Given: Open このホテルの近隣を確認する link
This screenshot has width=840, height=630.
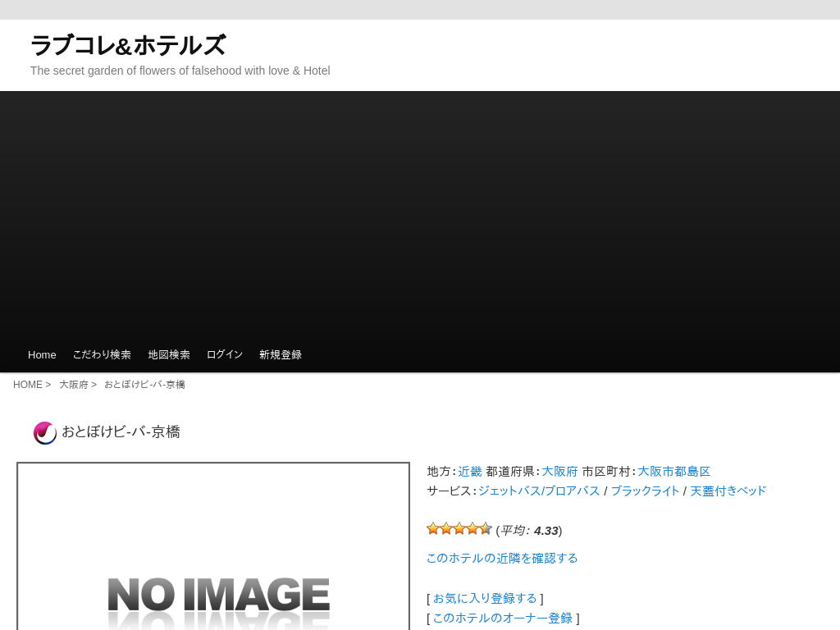Looking at the screenshot, I should tap(502, 558).
